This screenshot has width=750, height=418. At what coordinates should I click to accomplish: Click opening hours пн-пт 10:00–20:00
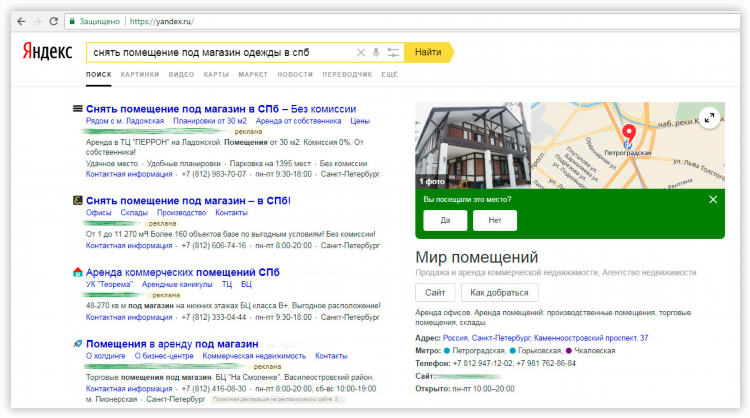pyautogui.click(x=483, y=389)
